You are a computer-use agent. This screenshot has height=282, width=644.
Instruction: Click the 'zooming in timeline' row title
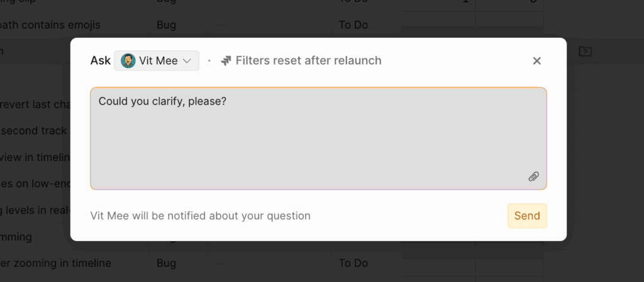[x=55, y=263]
